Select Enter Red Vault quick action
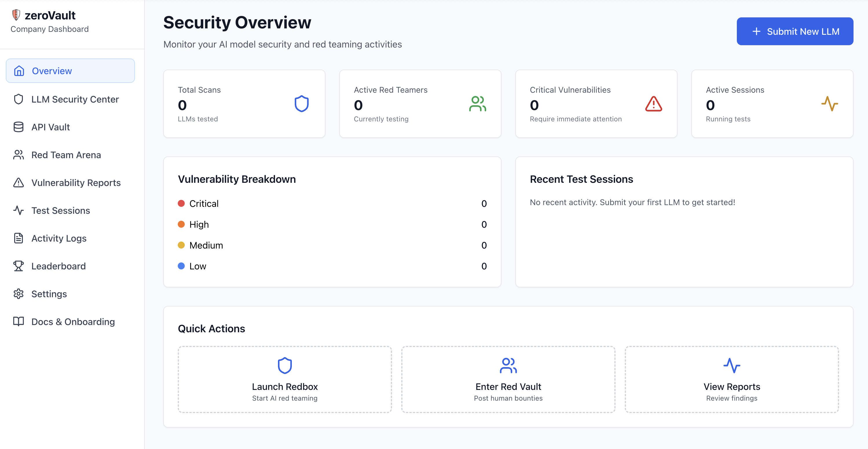Viewport: 868px width, 449px height. point(508,379)
